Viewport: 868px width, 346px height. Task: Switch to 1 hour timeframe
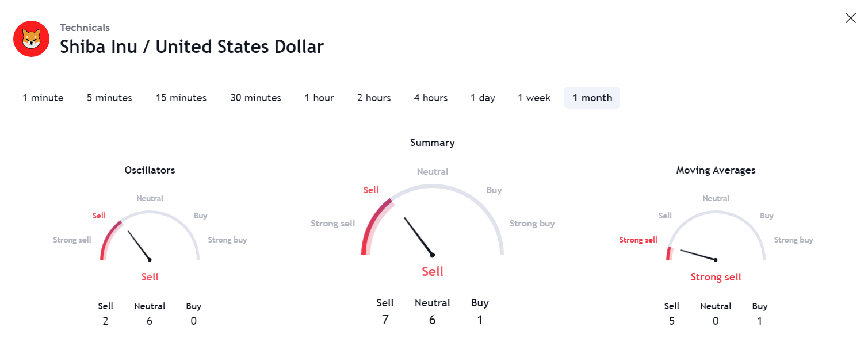point(319,98)
